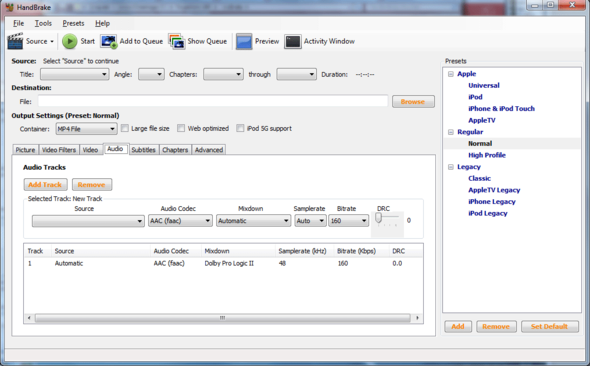
Task: Click the presets Add button
Action: point(458,327)
